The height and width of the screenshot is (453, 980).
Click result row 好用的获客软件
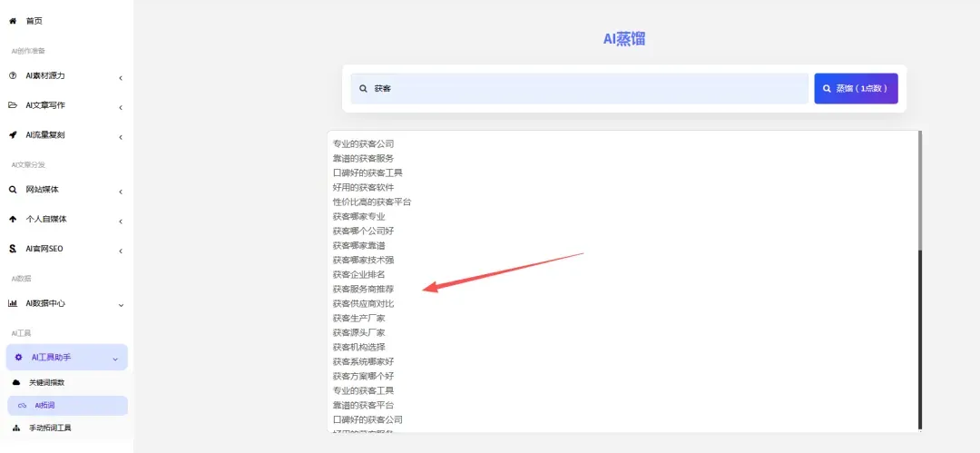[363, 188]
